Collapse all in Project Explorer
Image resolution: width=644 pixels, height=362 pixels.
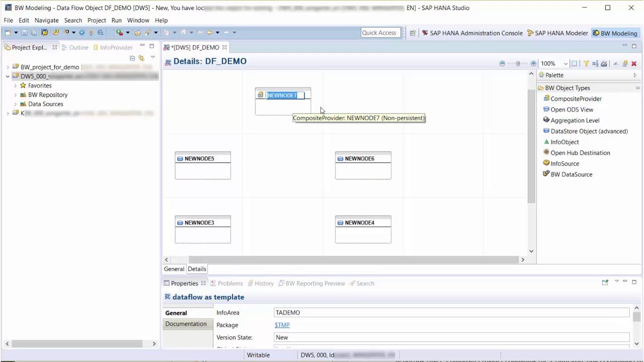point(132,58)
